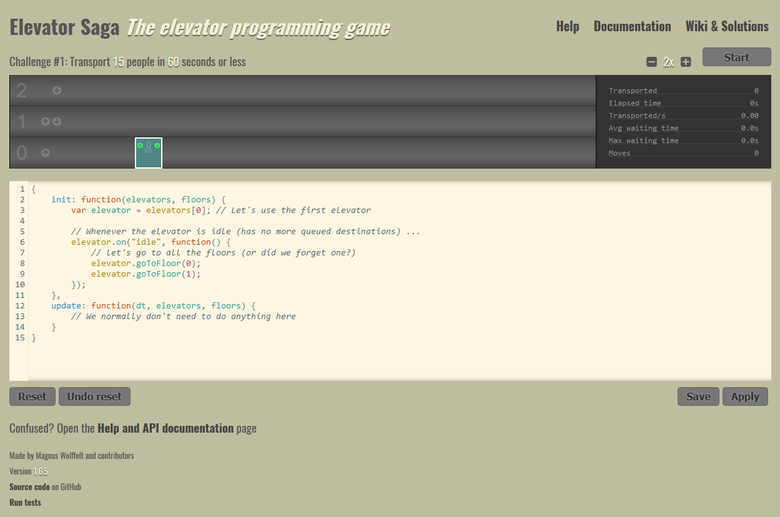Viewport: 780px width, 517px height.
Task: Click the down call button on floor 1
Action: coord(57,121)
